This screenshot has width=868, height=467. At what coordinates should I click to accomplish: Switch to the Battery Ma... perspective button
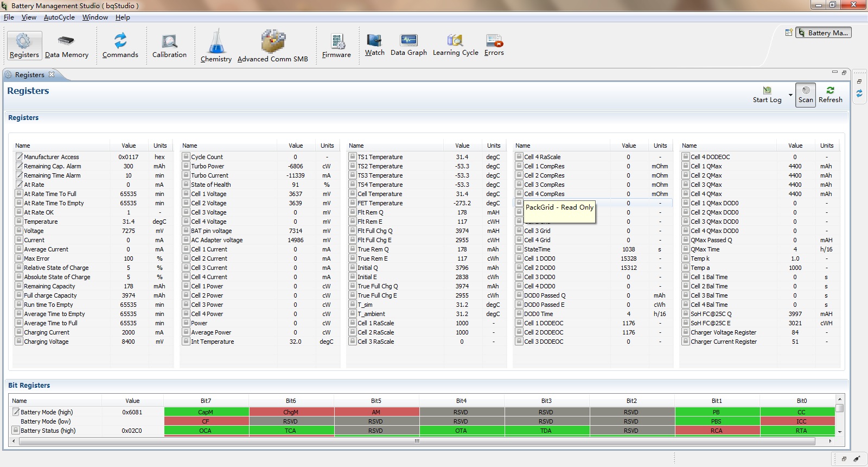pyautogui.click(x=824, y=33)
